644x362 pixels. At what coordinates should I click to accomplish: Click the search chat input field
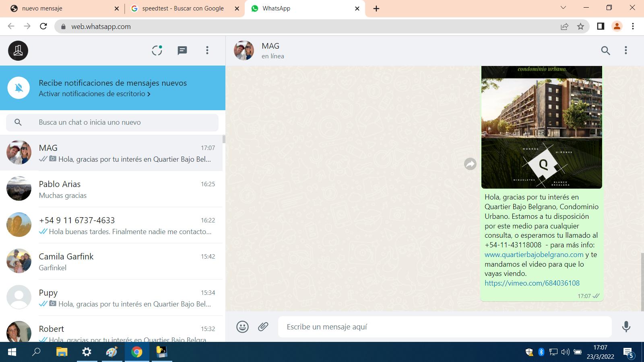[112, 122]
